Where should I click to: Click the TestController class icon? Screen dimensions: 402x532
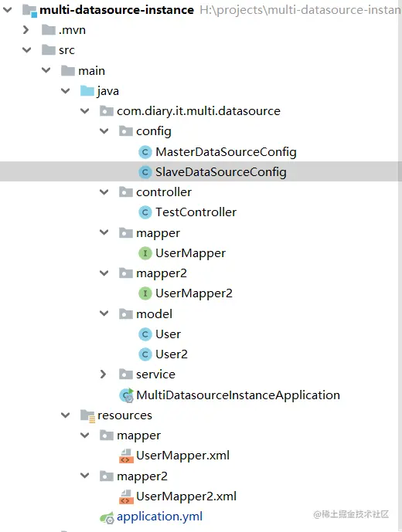click(x=145, y=212)
